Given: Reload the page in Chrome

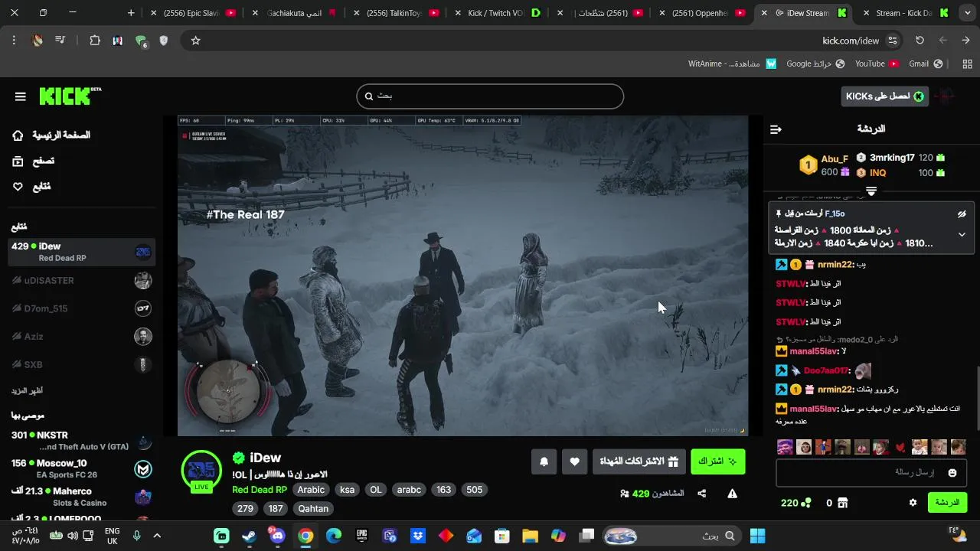Looking at the screenshot, I should tap(920, 41).
